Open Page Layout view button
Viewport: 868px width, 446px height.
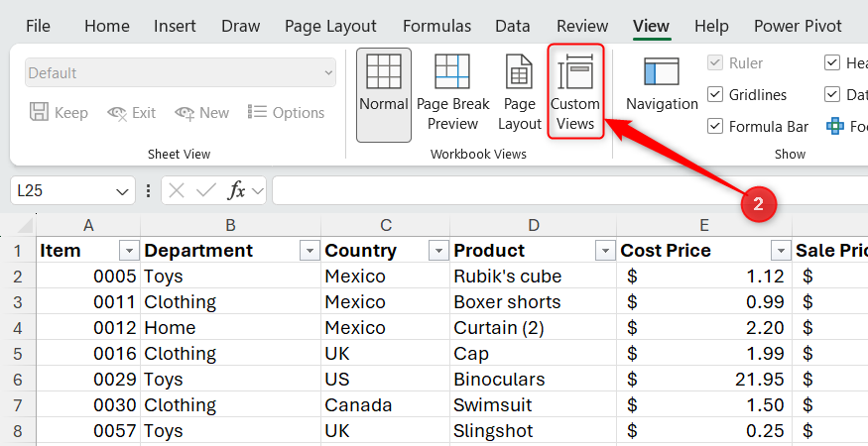(519, 94)
